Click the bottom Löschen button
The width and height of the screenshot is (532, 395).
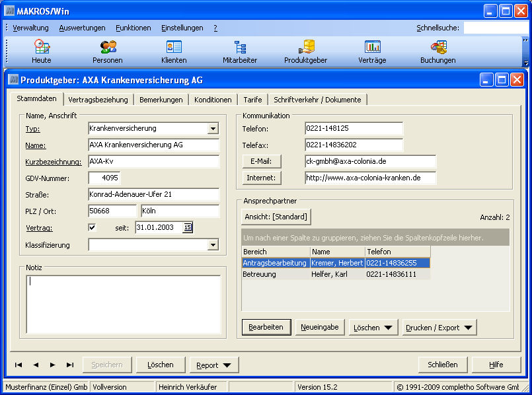(161, 365)
